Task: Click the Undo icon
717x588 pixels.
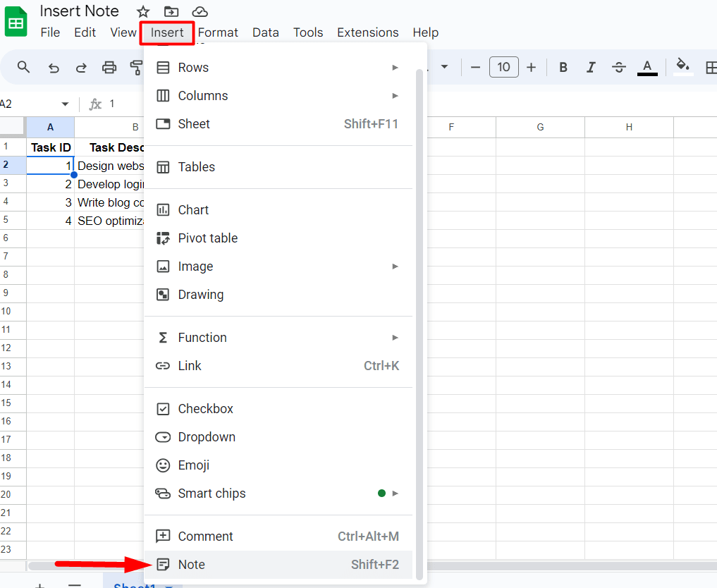Action: click(x=54, y=67)
